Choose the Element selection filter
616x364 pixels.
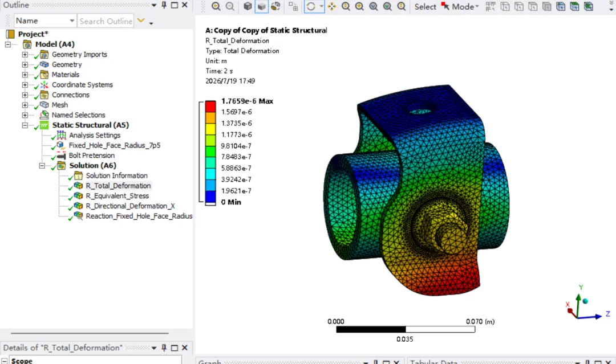[588, 6]
